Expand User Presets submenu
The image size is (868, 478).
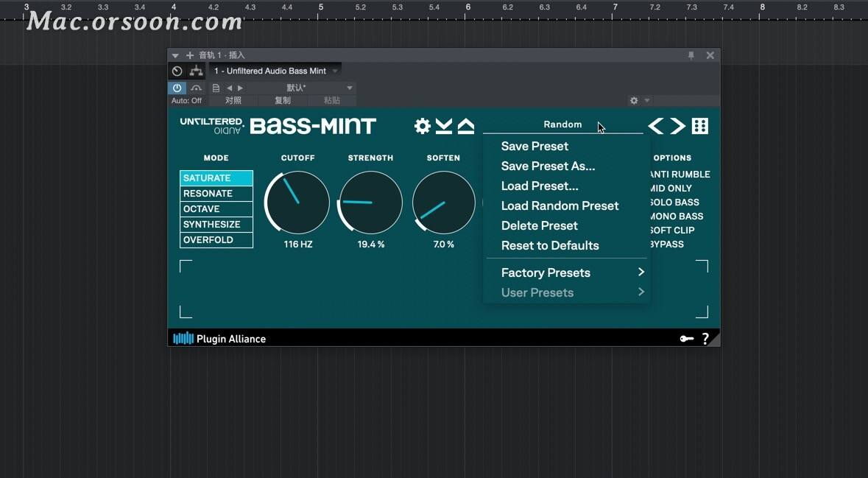(567, 292)
